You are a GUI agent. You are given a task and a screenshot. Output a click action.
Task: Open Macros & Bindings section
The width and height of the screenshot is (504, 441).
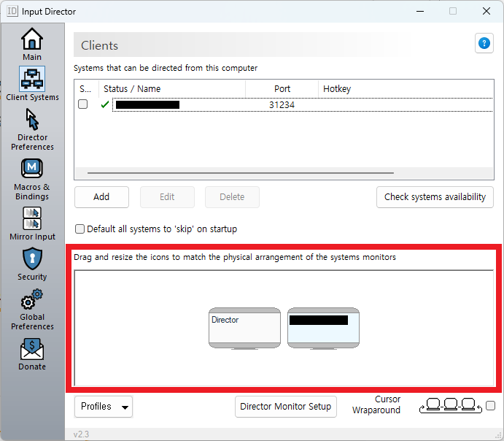tap(32, 180)
